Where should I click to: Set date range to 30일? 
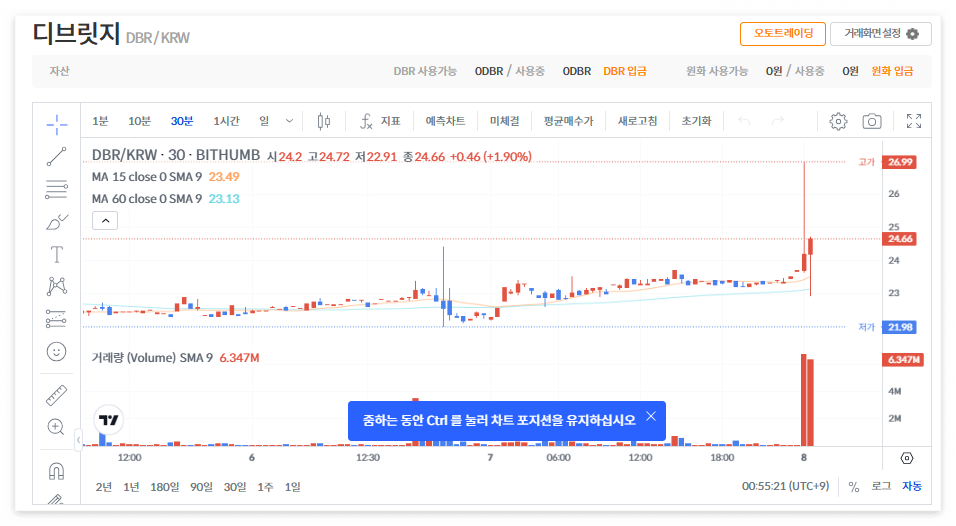[x=235, y=487]
